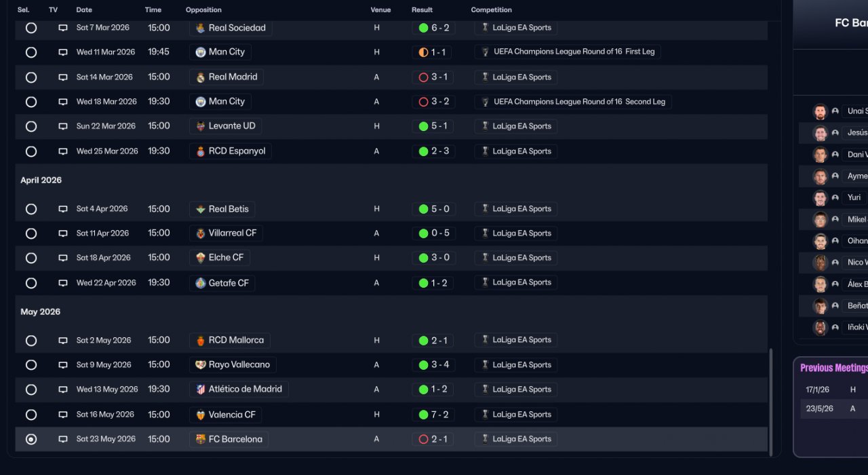Click TV icon for Man City first leg
The height and width of the screenshot is (475, 868).
pos(63,52)
